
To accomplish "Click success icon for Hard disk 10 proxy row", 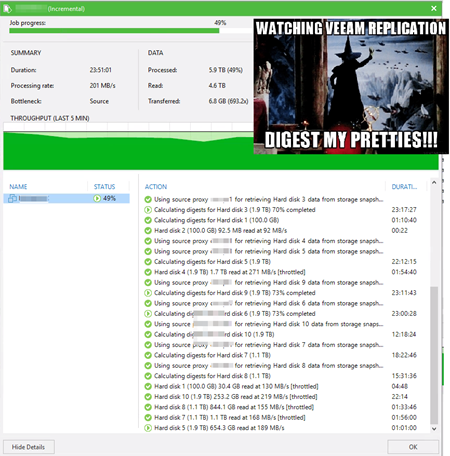I will click(x=148, y=324).
